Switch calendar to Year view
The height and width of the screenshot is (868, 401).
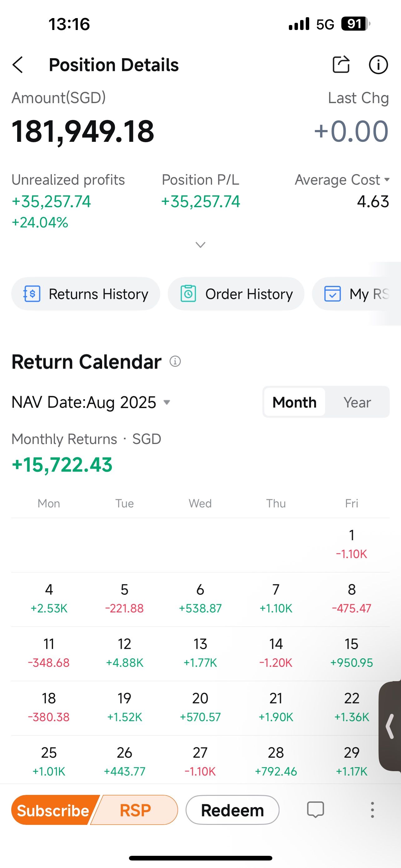(x=357, y=402)
